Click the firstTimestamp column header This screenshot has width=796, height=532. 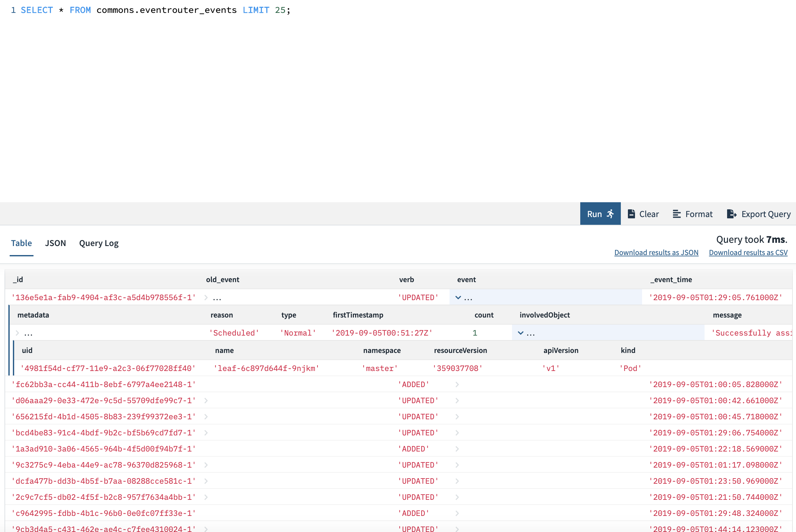point(358,315)
